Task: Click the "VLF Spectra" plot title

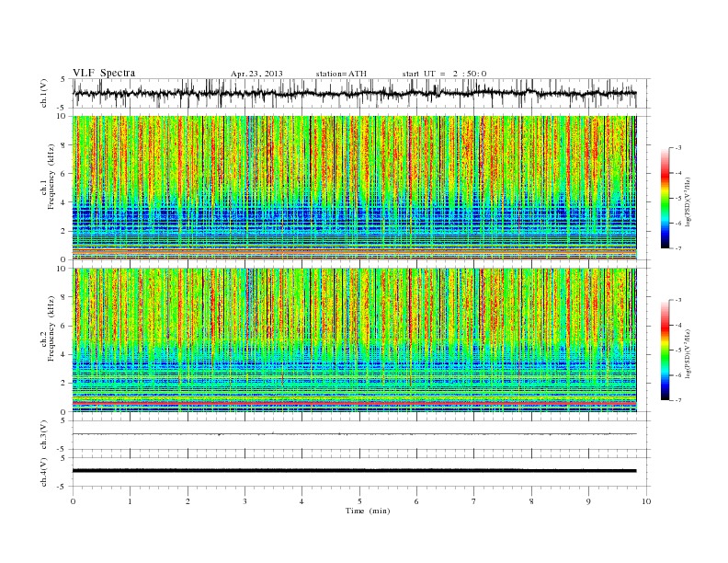Action: coord(104,73)
